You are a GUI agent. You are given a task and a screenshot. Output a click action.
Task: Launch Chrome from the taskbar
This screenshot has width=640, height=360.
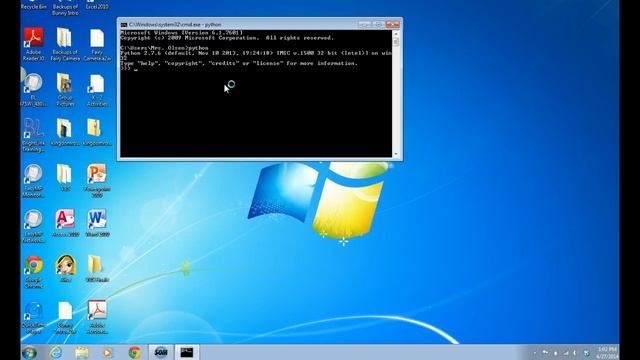pos(134,352)
